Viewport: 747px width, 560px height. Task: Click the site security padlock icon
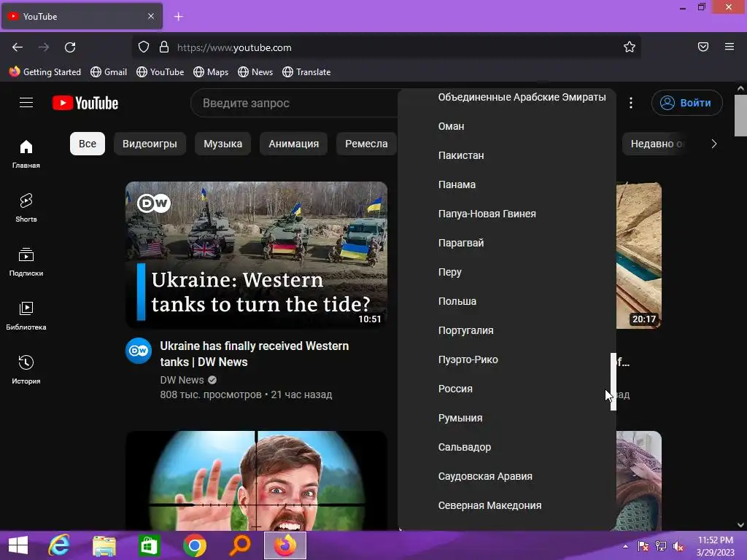click(x=164, y=47)
